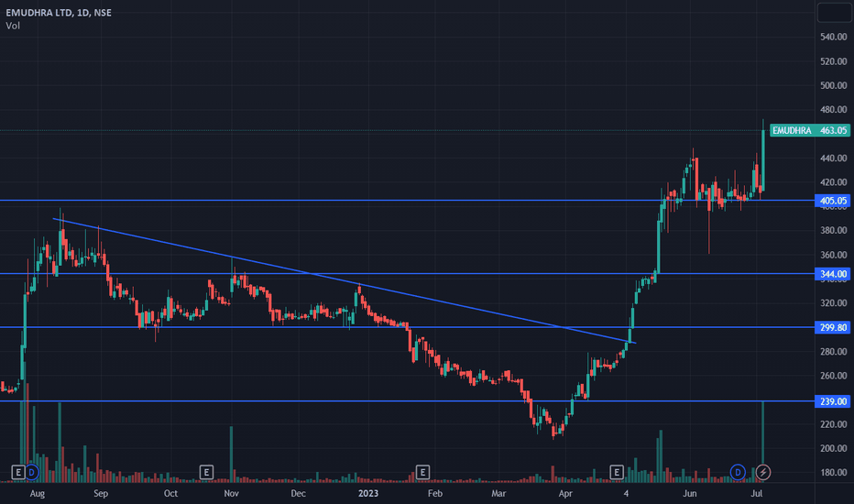Click the Sep label on the time axis

click(x=101, y=493)
